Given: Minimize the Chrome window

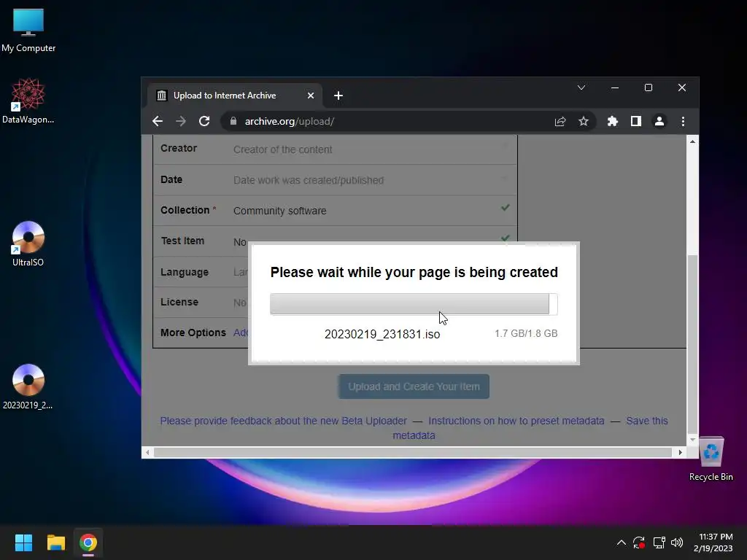Looking at the screenshot, I should [615, 87].
